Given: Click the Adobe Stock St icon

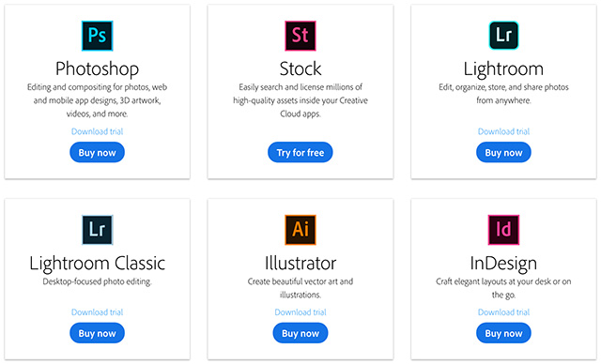Looking at the screenshot, I should (x=300, y=36).
